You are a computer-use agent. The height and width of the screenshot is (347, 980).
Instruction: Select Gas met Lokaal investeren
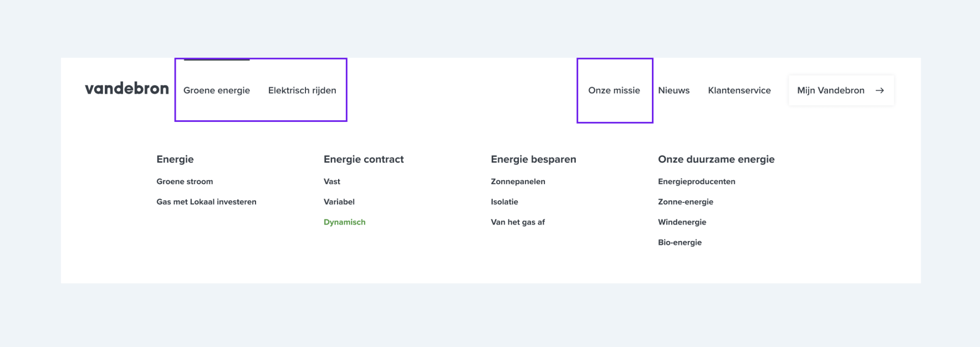pyautogui.click(x=206, y=202)
